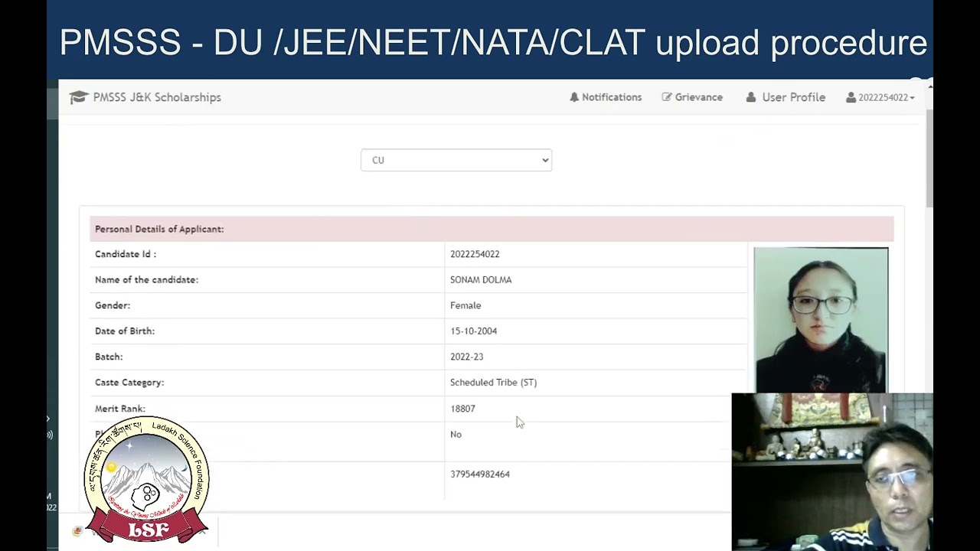Click the Gender value Female
The width and height of the screenshot is (980, 551).
click(x=465, y=305)
